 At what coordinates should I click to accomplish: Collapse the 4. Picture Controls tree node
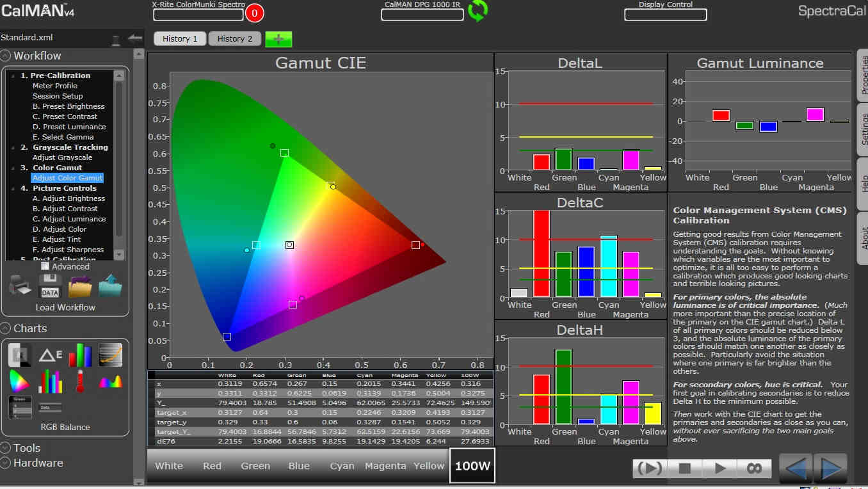13,188
